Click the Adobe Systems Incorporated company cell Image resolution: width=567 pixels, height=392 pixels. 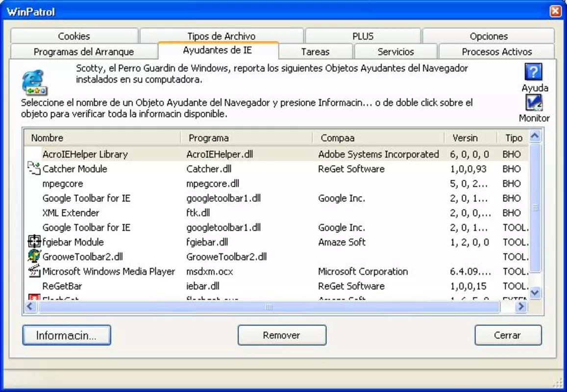tap(378, 154)
